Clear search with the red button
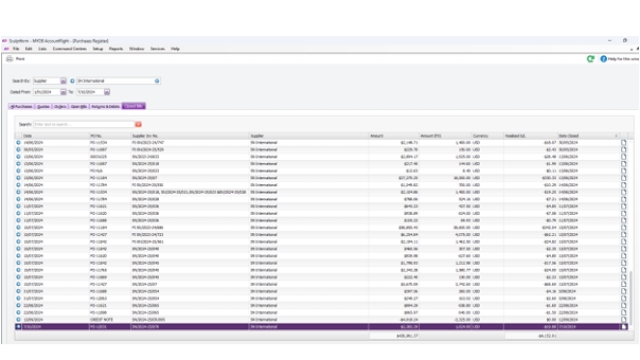Image resolution: width=640 pixels, height=360 pixels. pyautogui.click(x=138, y=124)
